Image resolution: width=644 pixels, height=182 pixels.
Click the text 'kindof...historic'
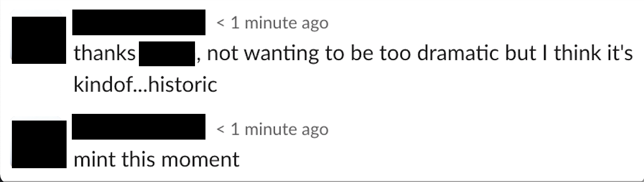(145, 85)
